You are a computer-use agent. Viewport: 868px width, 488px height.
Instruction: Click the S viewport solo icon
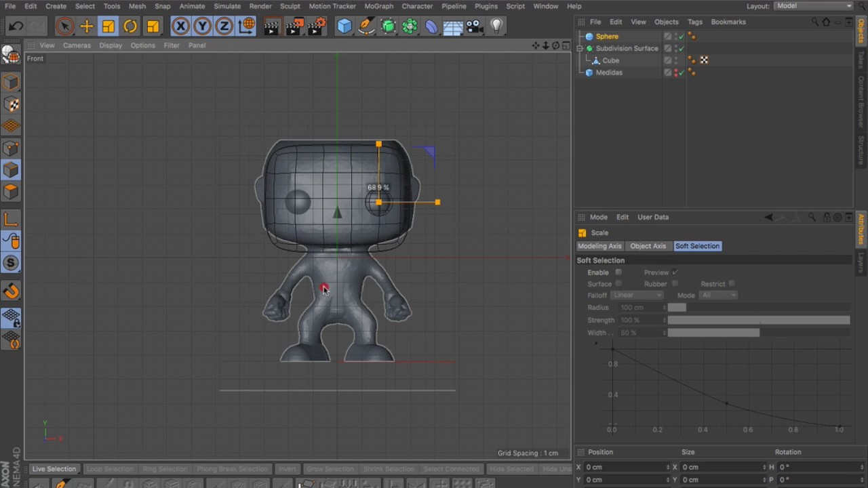[x=11, y=263]
